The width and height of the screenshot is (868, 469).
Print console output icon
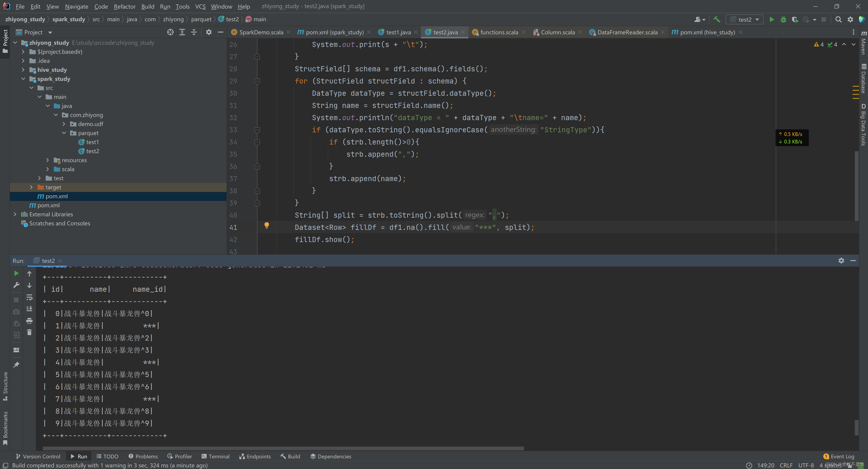(x=29, y=320)
